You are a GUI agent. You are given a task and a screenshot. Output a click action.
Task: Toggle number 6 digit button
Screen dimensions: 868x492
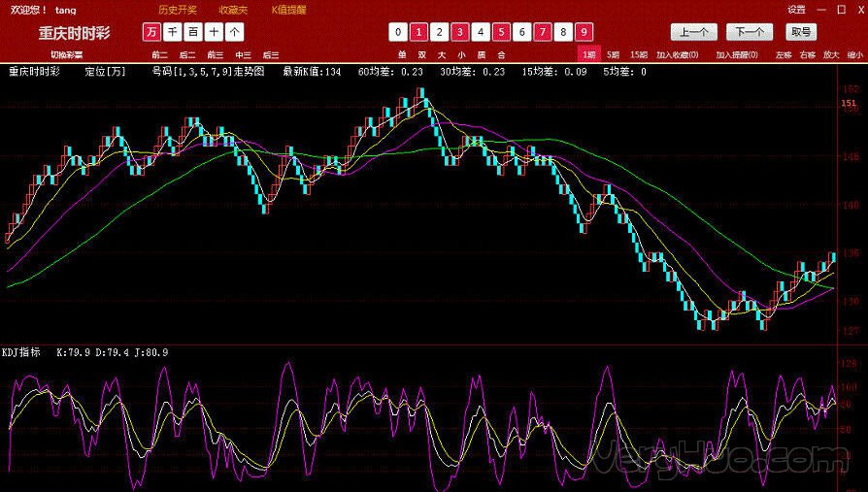coord(522,32)
